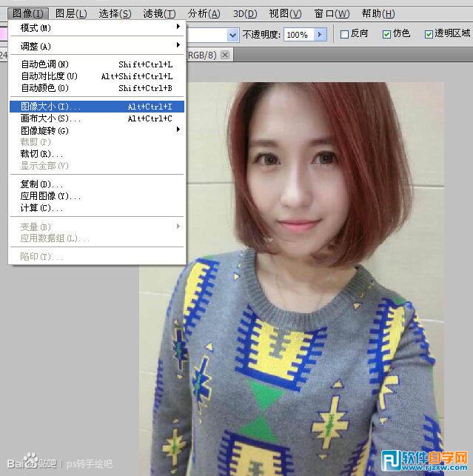
Task: Choose 自动颜色(O) menu entry
Action: click(97, 88)
